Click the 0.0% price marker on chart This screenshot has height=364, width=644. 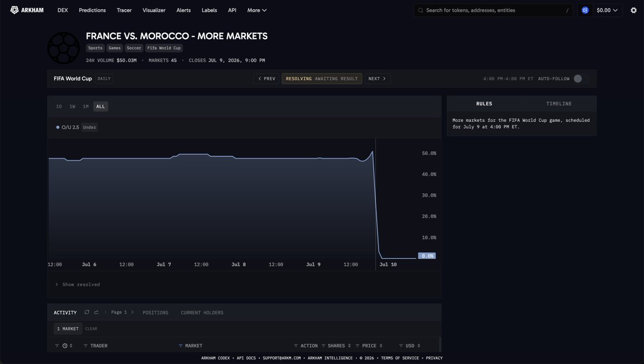pyautogui.click(x=426, y=256)
